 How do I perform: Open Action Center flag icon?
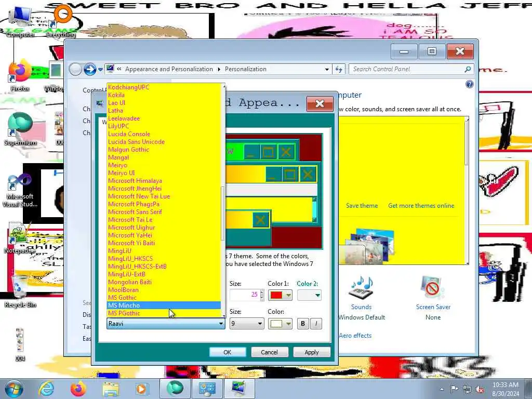(x=454, y=389)
